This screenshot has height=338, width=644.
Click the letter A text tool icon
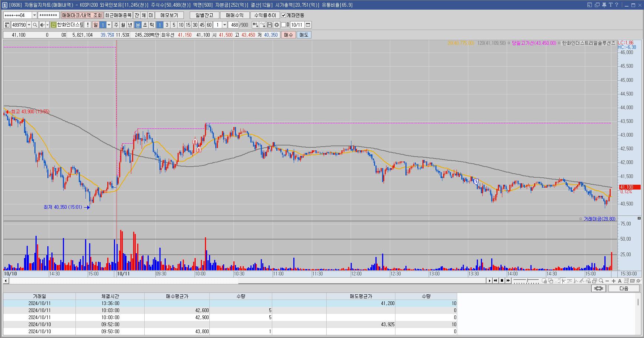click(620, 281)
